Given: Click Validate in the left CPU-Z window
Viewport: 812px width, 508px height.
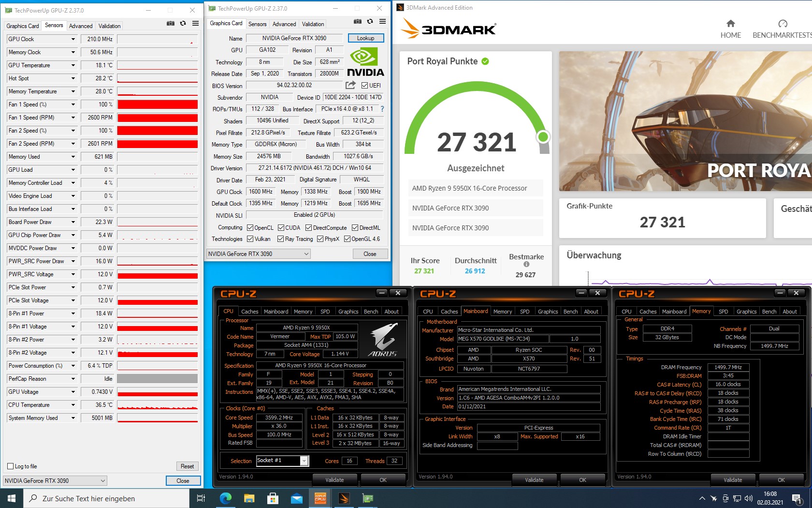Looking at the screenshot, I should (x=334, y=480).
